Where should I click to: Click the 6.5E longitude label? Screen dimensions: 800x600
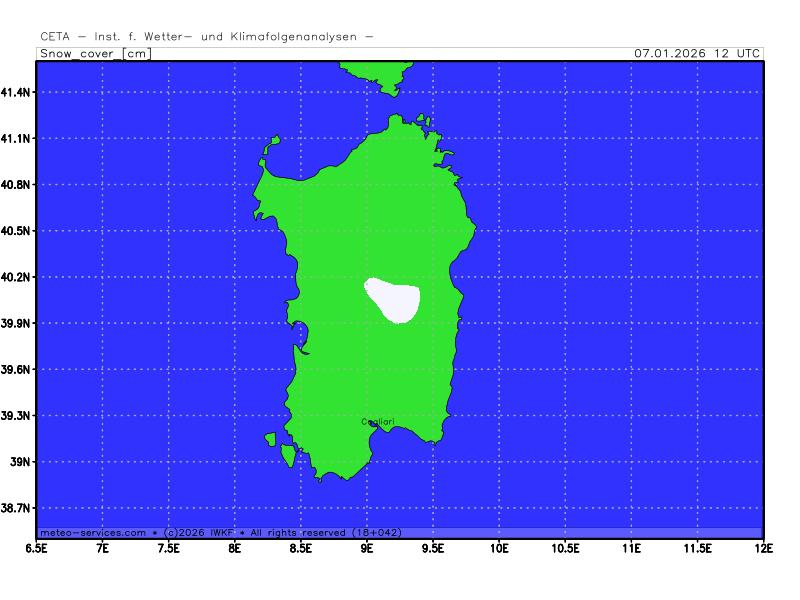(x=36, y=548)
